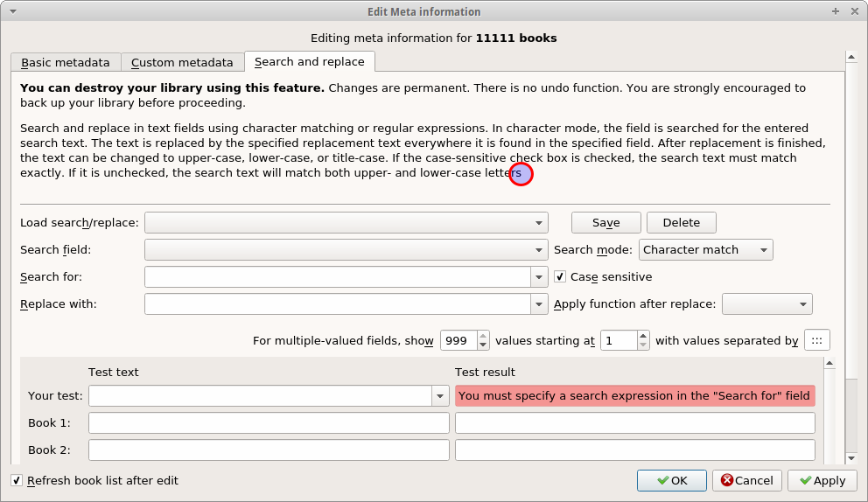
Task: Click the Apply button
Action: point(822,480)
